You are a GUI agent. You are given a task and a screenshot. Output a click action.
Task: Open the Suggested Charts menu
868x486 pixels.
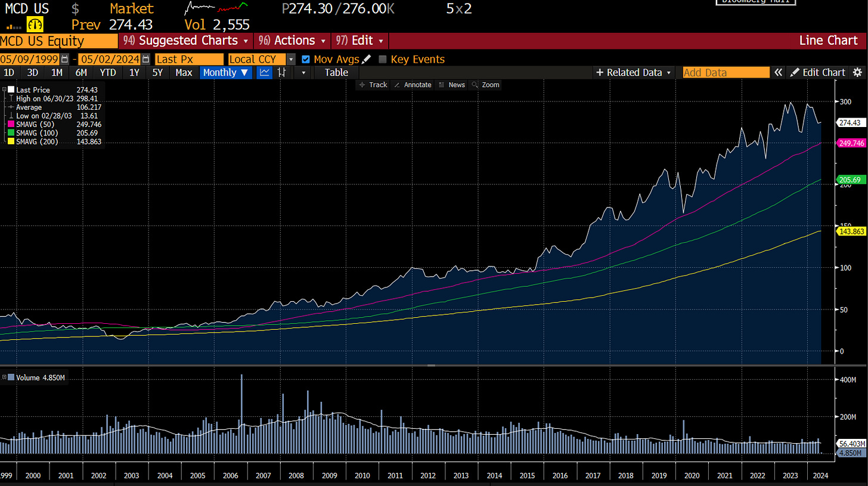186,41
